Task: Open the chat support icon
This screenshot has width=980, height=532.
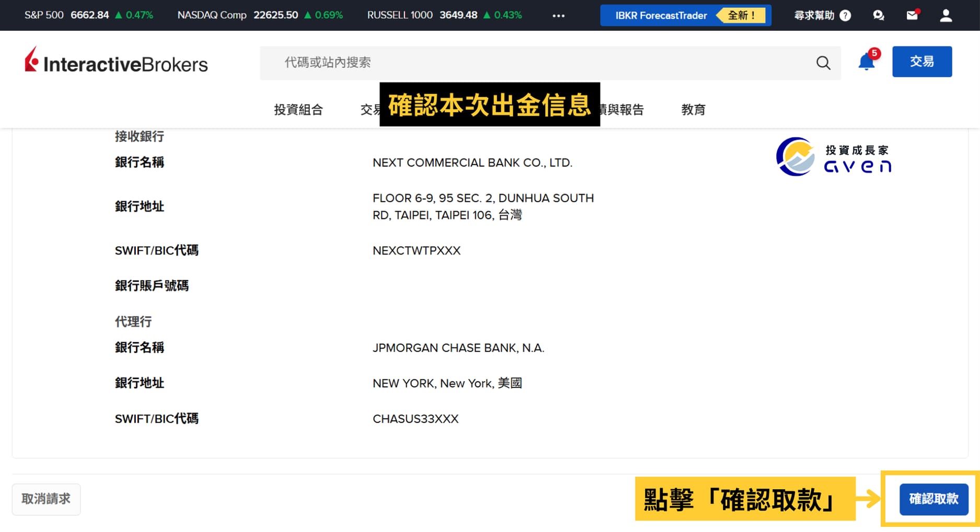Action: [879, 15]
